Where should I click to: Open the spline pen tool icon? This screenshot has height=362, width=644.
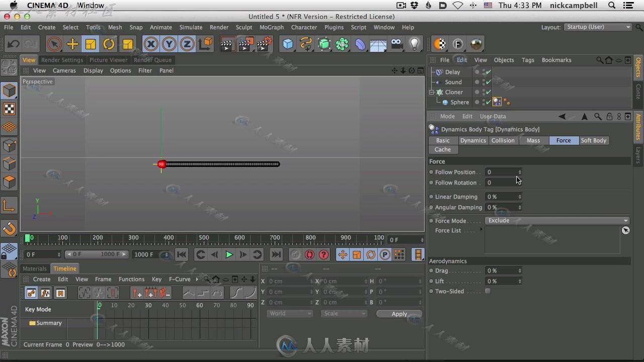[306, 44]
